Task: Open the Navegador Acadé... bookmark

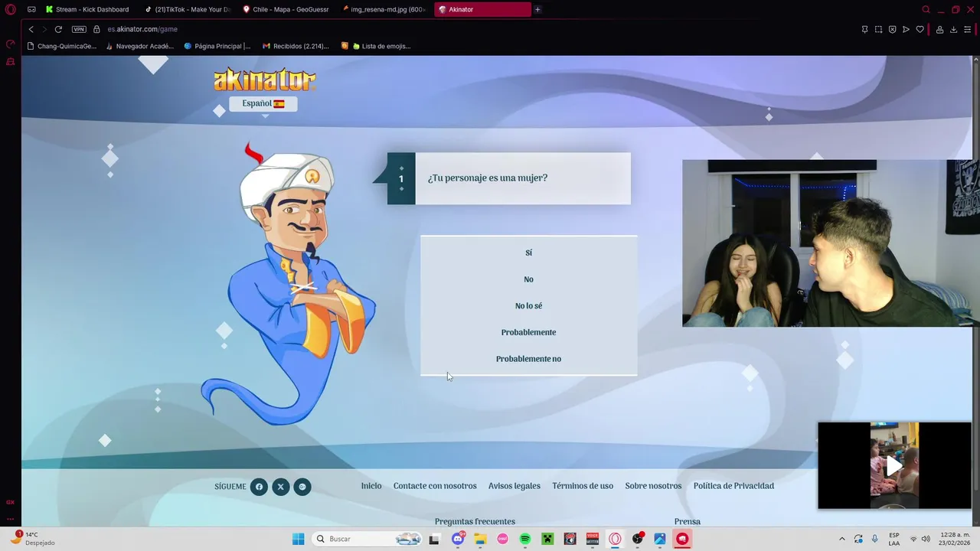Action: pos(140,46)
